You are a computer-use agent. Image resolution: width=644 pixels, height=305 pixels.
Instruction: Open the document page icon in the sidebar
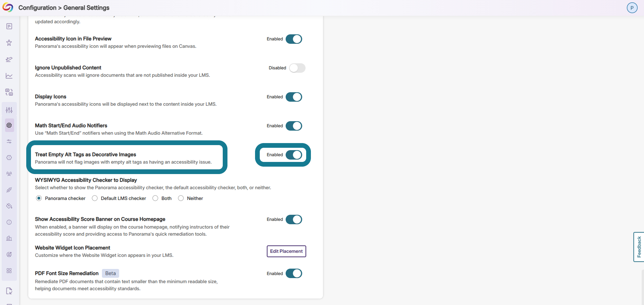click(9, 26)
